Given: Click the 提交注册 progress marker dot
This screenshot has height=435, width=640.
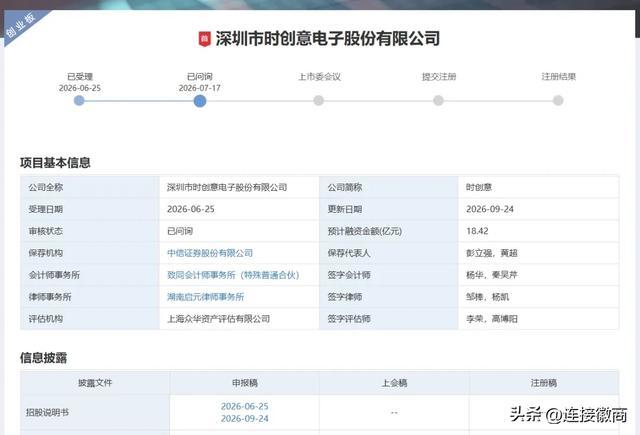Looking at the screenshot, I should point(438,100).
